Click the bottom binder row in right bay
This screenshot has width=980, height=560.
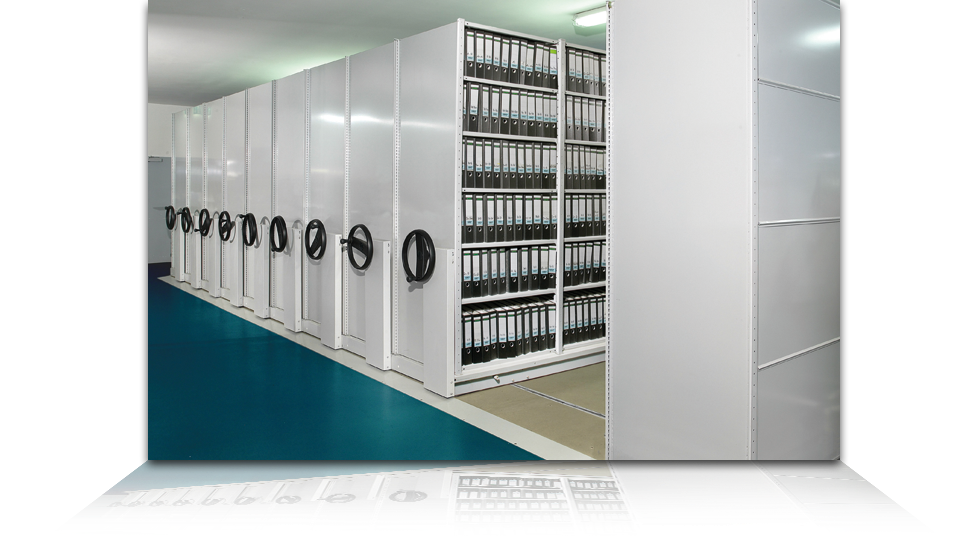pos(584,318)
